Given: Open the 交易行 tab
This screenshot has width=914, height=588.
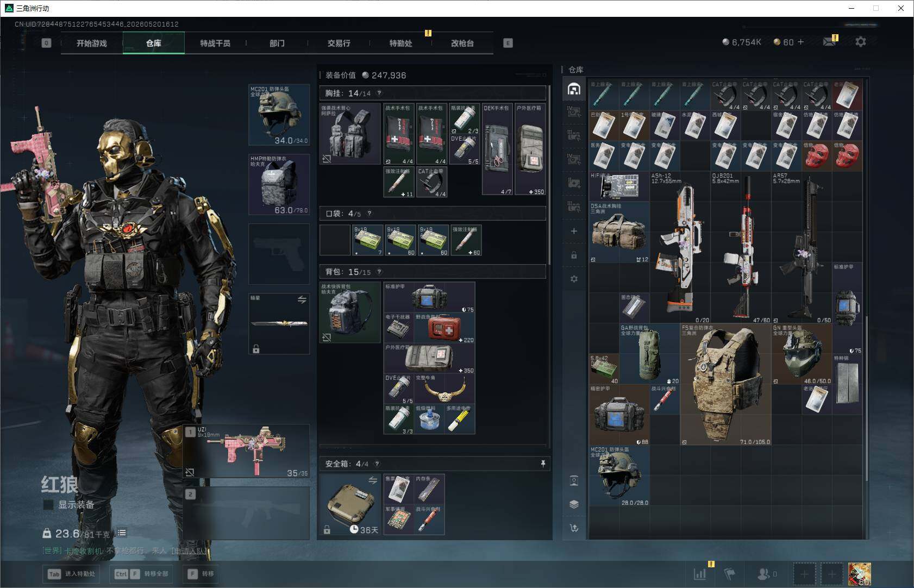Looking at the screenshot, I should click(x=339, y=43).
